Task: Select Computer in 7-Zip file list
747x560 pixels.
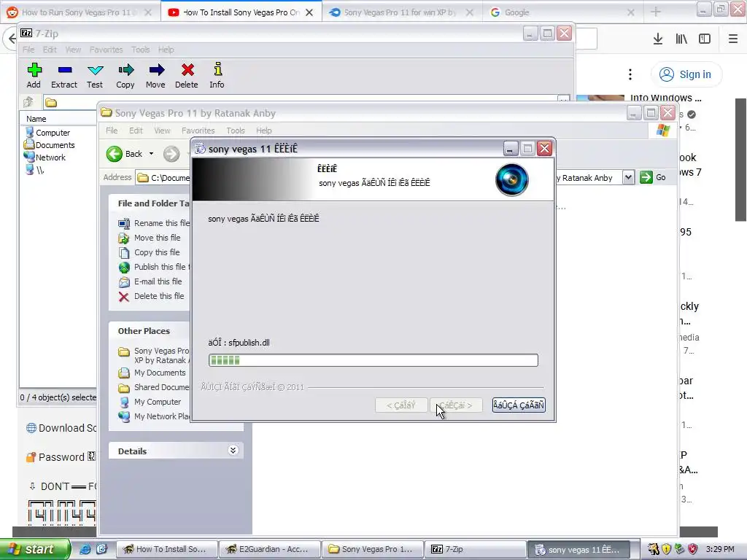Action: [47, 133]
